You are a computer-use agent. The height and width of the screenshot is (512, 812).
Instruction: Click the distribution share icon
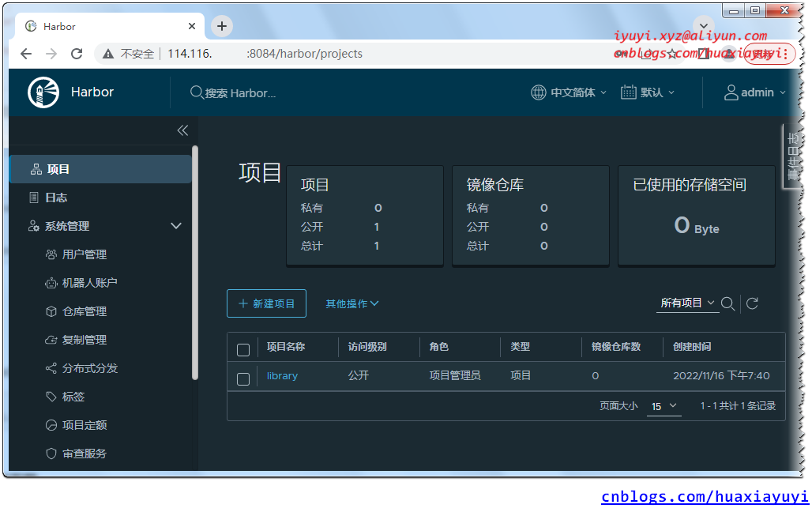coord(51,368)
